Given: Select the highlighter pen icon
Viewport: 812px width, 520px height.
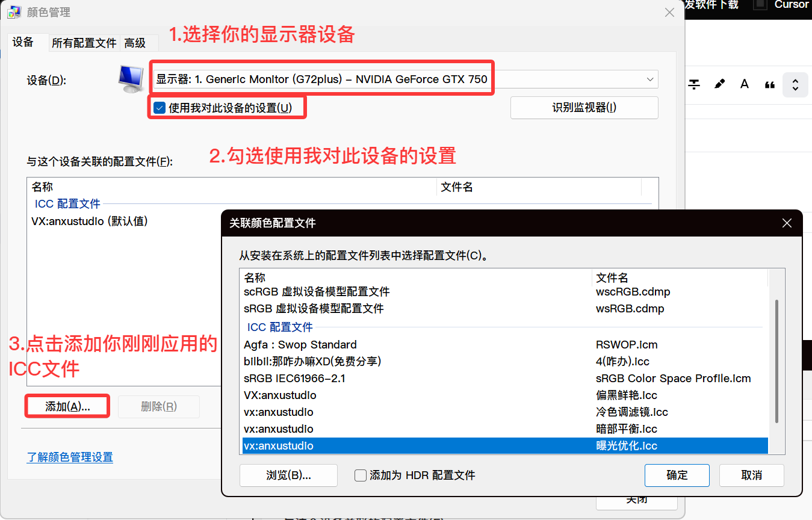Looking at the screenshot, I should tap(719, 84).
